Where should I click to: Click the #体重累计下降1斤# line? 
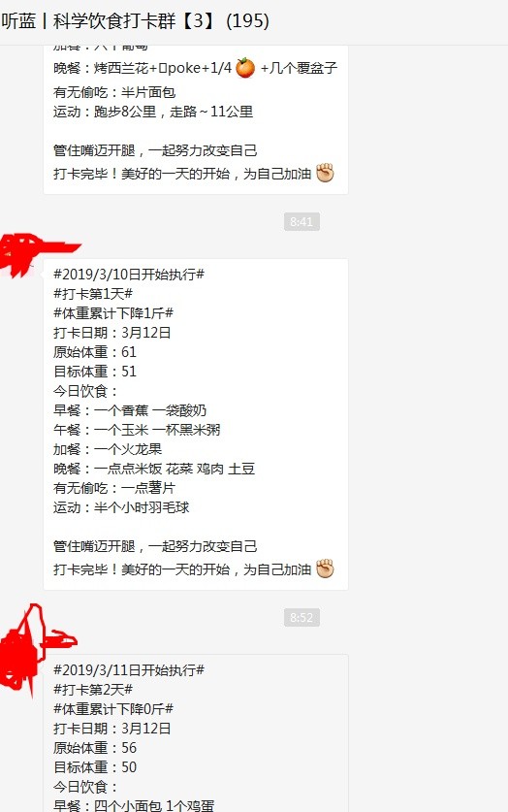(113, 312)
